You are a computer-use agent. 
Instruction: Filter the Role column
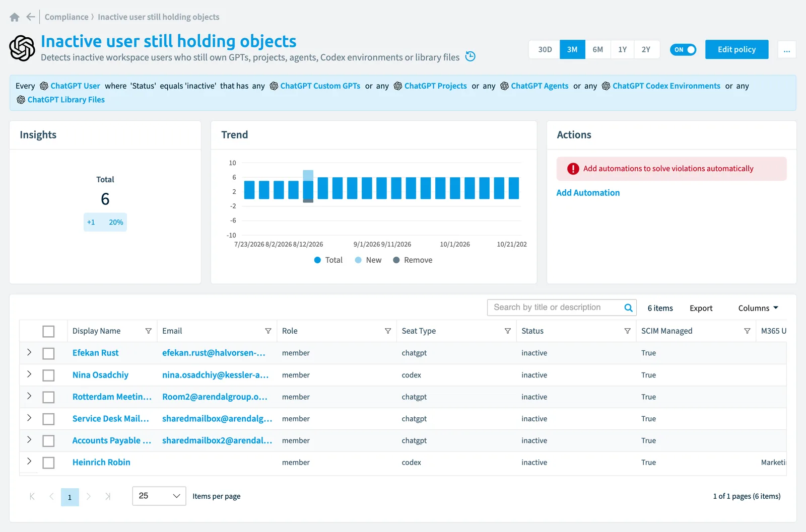(388, 331)
